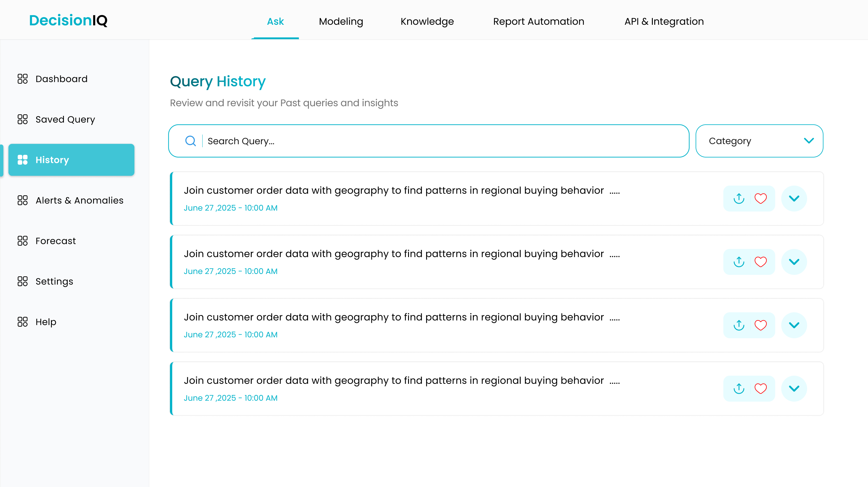Expand the third query entry's details
The width and height of the screenshot is (868, 487).
[x=794, y=325]
